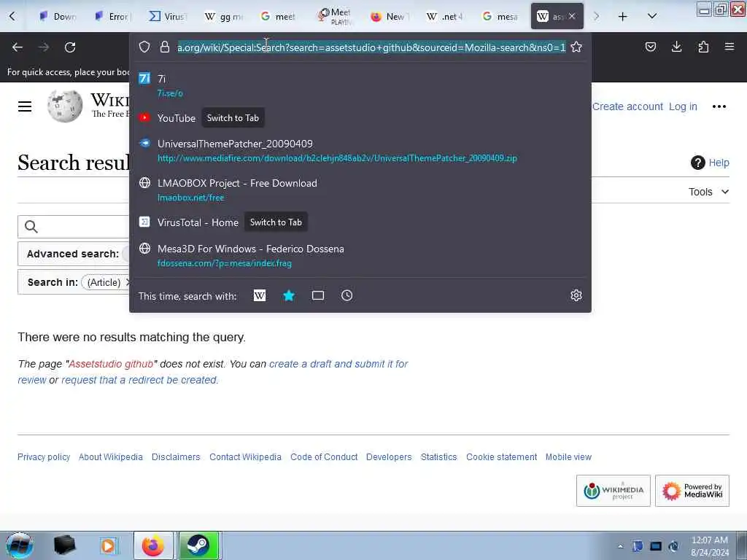
Task: Click the Wikimedia project badge
Action: pyautogui.click(x=613, y=491)
